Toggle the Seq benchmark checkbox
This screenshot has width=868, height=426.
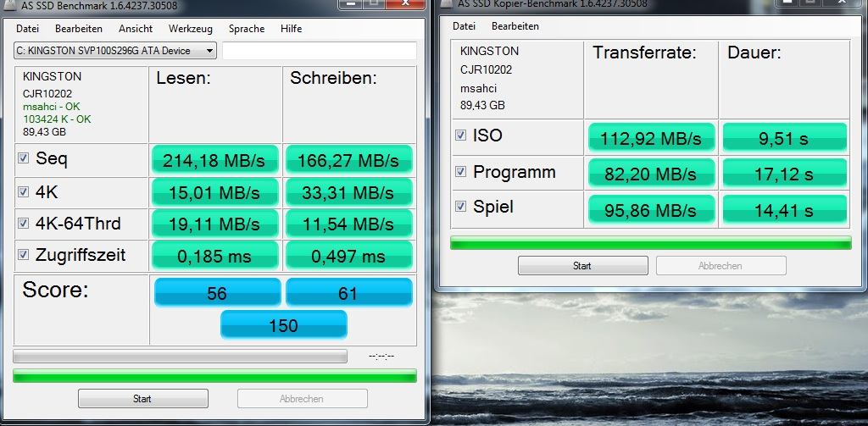click(x=23, y=158)
